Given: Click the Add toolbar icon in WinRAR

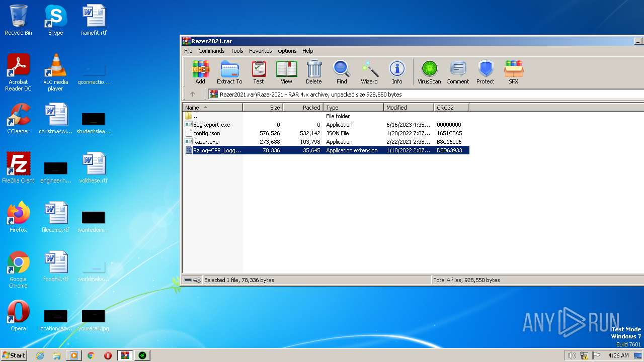Looking at the screenshot, I should click(200, 72).
